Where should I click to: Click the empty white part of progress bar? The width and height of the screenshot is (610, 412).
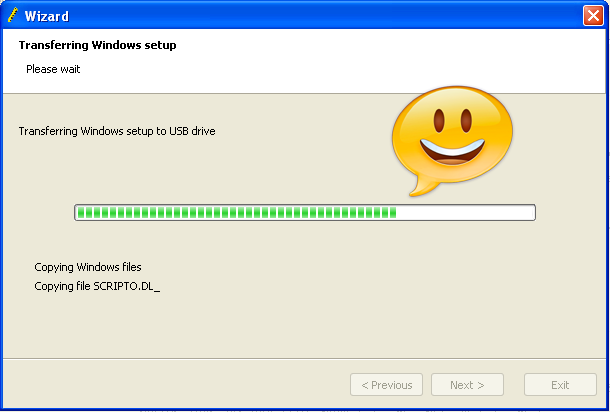465,212
